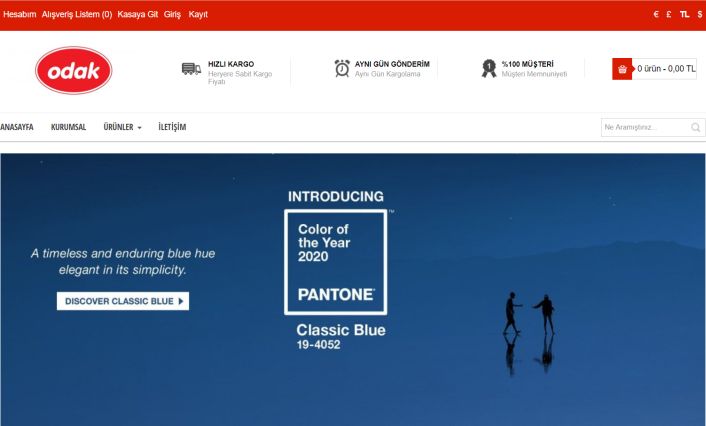
Task: Switch currency to Euro symbol
Action: (x=656, y=14)
